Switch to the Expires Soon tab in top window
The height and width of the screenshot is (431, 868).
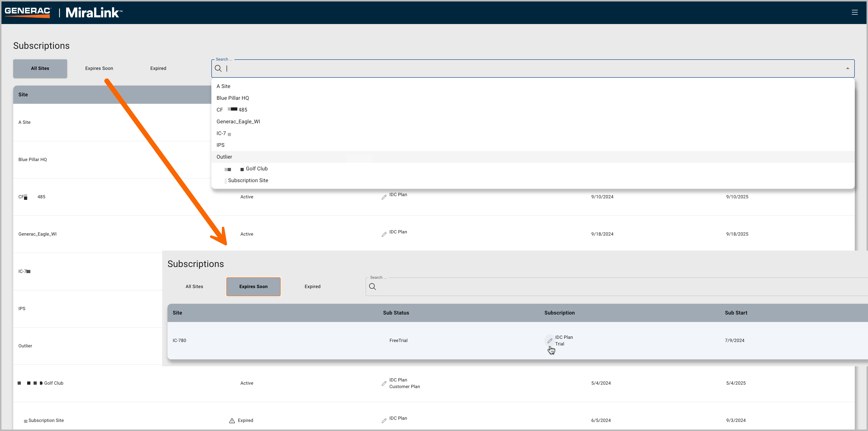click(99, 68)
